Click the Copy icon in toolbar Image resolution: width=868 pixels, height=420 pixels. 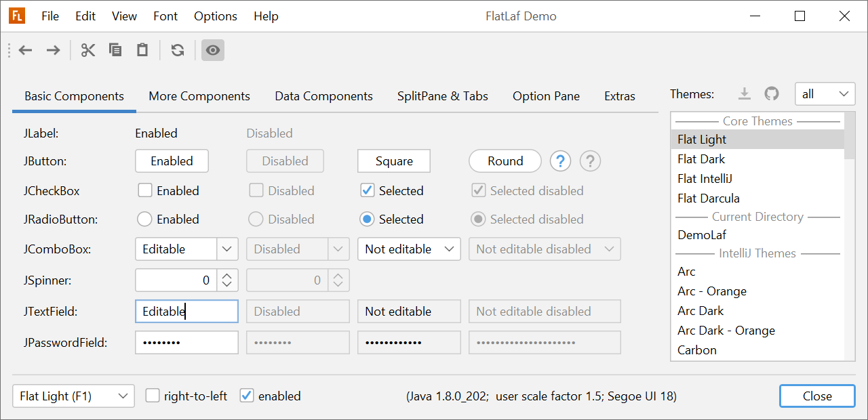(115, 50)
